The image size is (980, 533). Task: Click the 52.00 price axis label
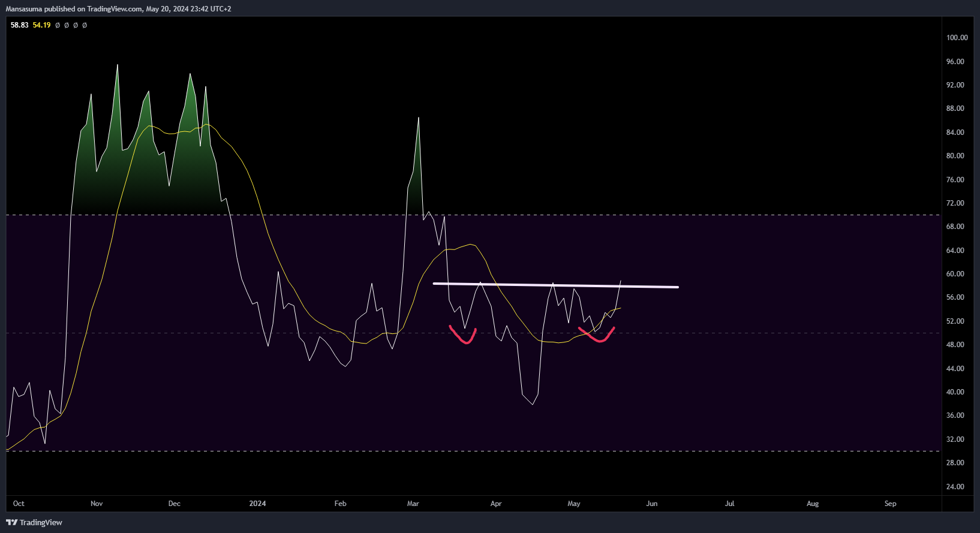[x=955, y=321]
